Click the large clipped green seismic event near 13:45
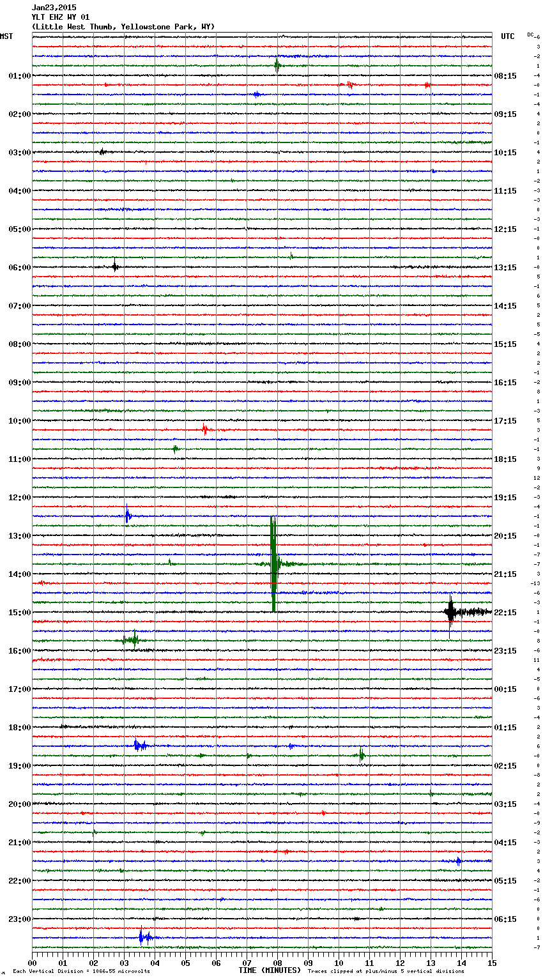The height and width of the screenshot is (980, 543). point(273,564)
